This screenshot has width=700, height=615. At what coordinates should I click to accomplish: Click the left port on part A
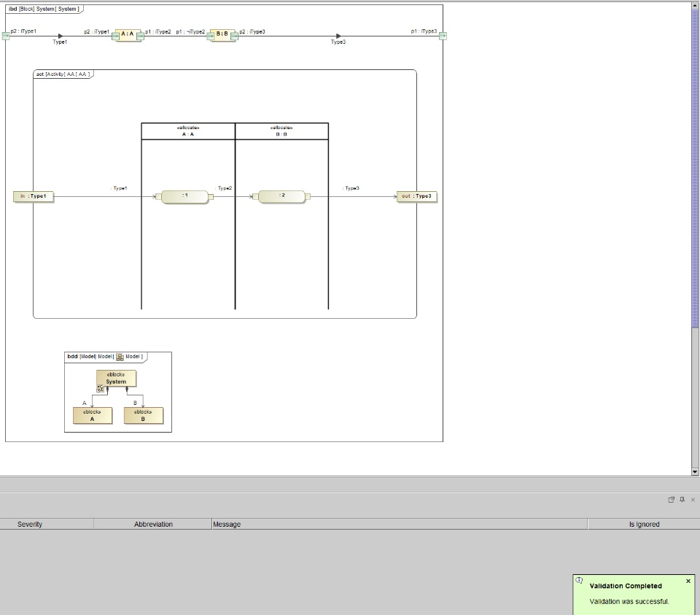[x=116, y=36]
